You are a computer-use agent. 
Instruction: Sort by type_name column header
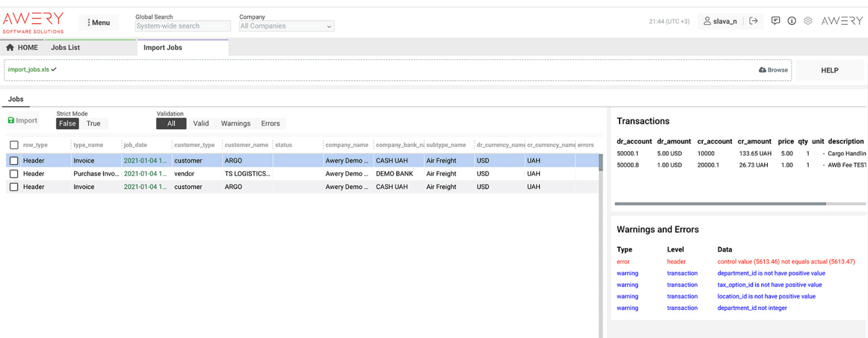click(88, 145)
